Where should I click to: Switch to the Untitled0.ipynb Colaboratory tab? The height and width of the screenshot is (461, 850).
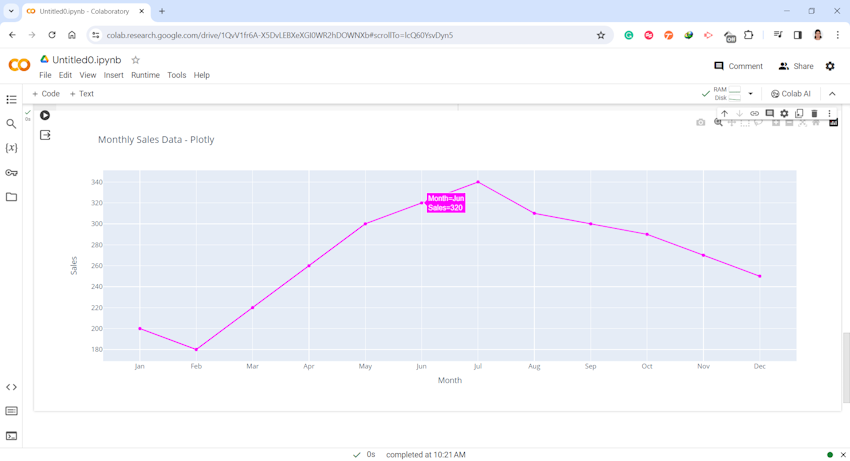click(x=84, y=11)
